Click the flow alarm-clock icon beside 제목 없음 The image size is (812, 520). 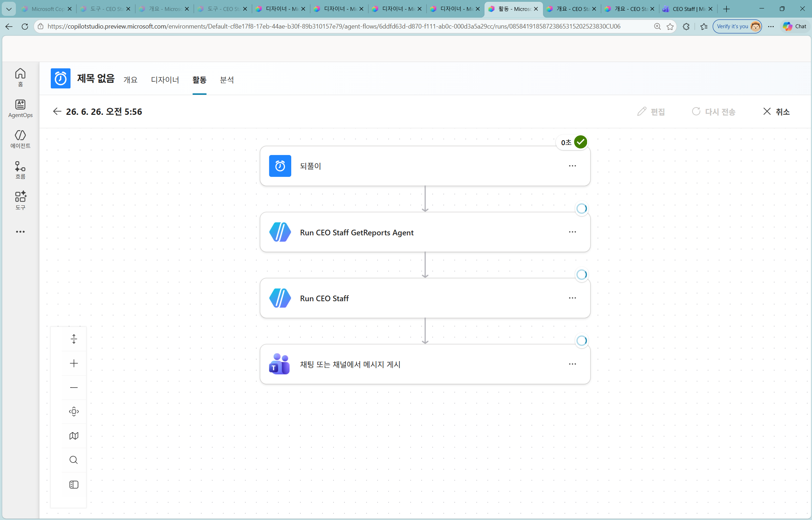[x=61, y=78]
